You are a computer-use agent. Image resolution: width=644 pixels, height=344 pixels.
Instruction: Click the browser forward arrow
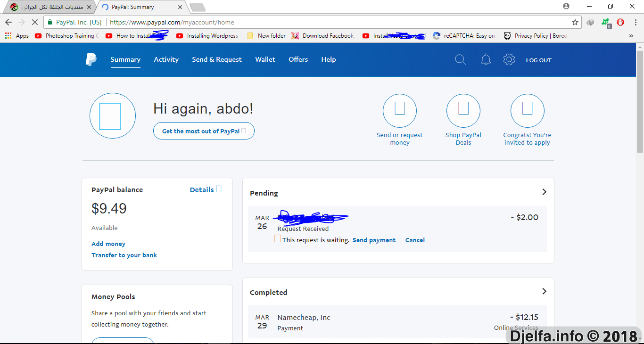point(21,22)
